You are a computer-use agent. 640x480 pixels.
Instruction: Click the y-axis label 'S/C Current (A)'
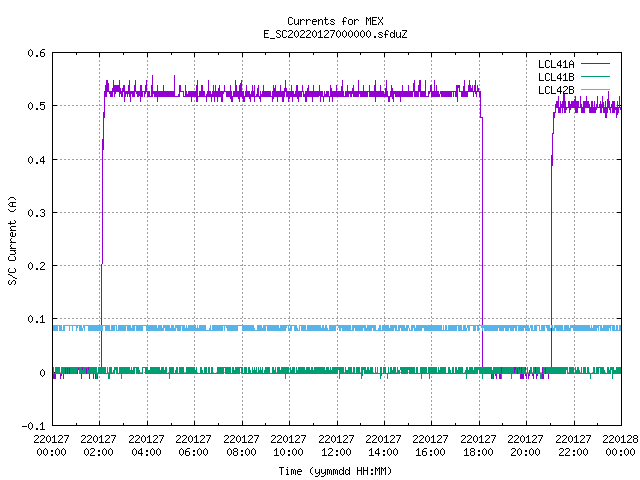pyautogui.click(x=13, y=240)
